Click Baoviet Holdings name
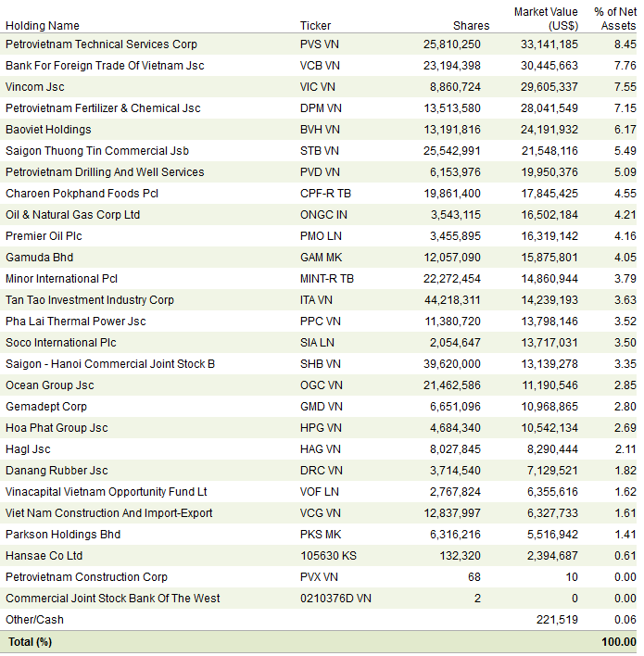The height and width of the screenshot is (656, 644). point(48,130)
